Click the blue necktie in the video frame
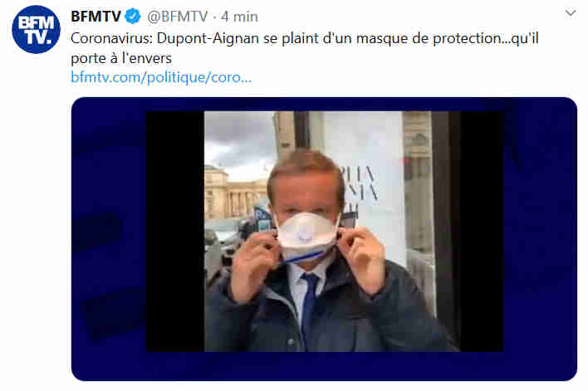588x391 pixels. click(309, 304)
